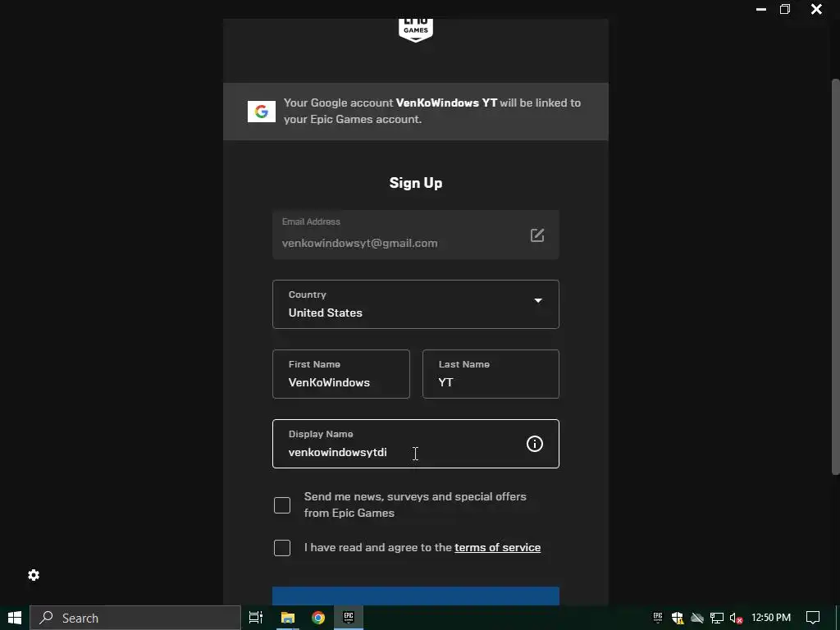Click the Epic Games logo at top
Image resolution: width=840 pixels, height=630 pixels.
(x=416, y=30)
